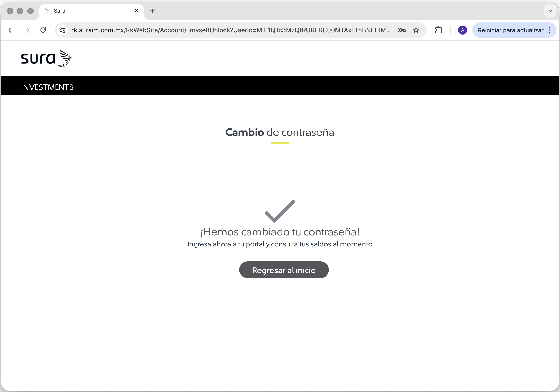Click the Cambio de contraseña heading
This screenshot has width=560, height=392.
[280, 132]
